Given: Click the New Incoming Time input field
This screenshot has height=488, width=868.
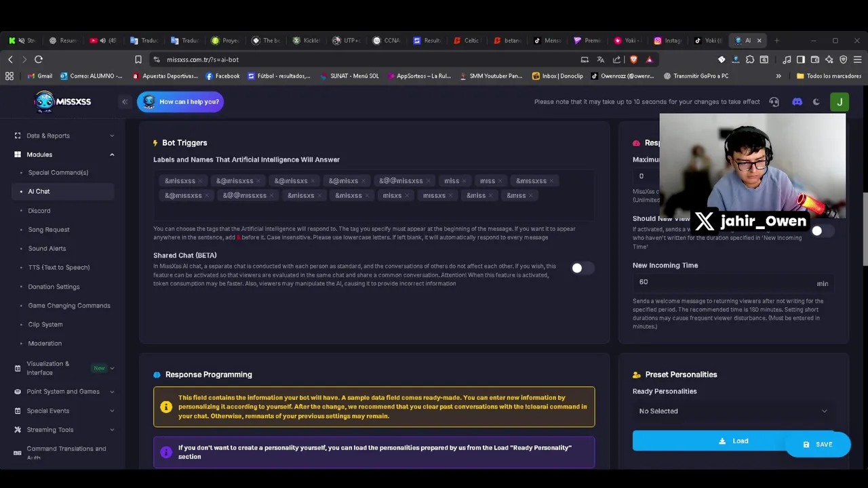Looking at the screenshot, I should coord(733,282).
